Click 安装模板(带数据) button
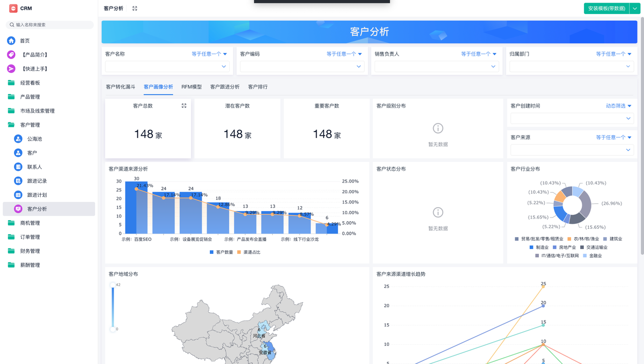The image size is (644, 364). point(606,9)
